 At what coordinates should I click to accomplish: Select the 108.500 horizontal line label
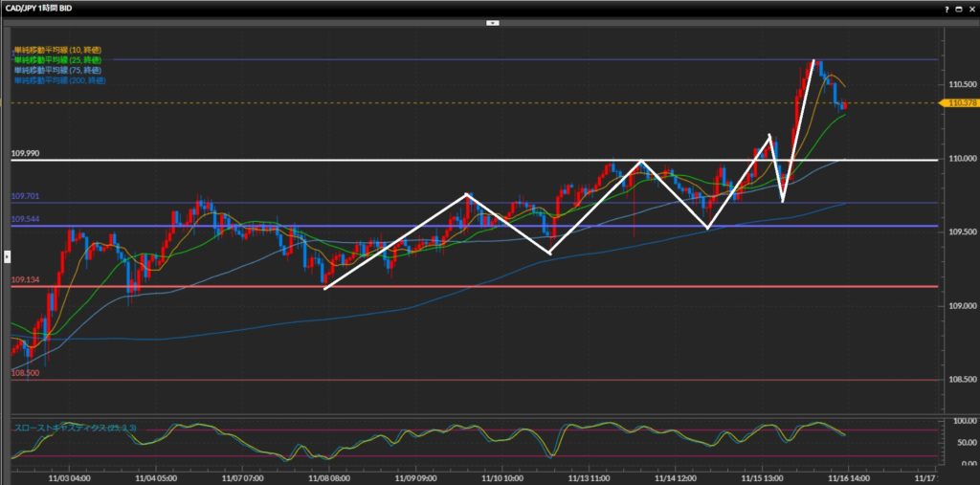point(25,373)
